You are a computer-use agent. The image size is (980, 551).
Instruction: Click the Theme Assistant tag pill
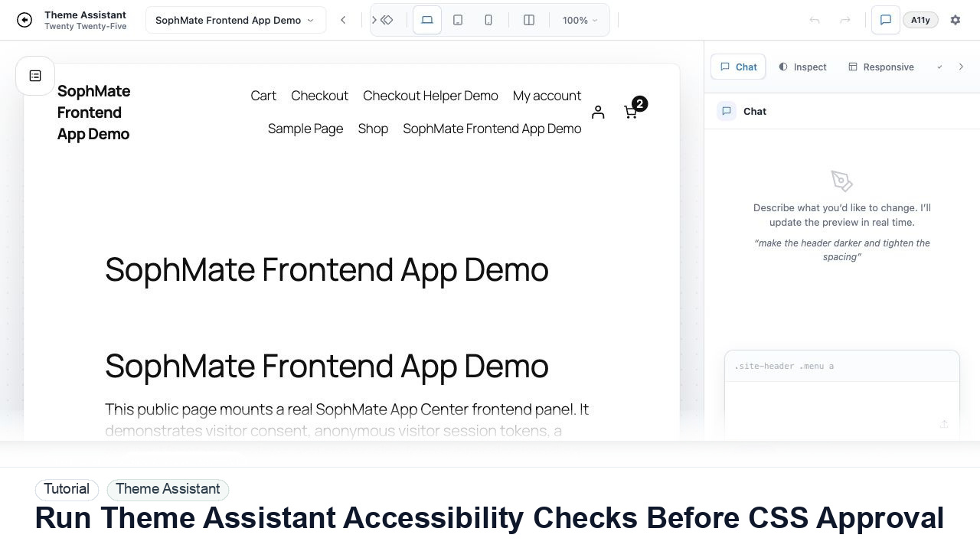point(168,489)
